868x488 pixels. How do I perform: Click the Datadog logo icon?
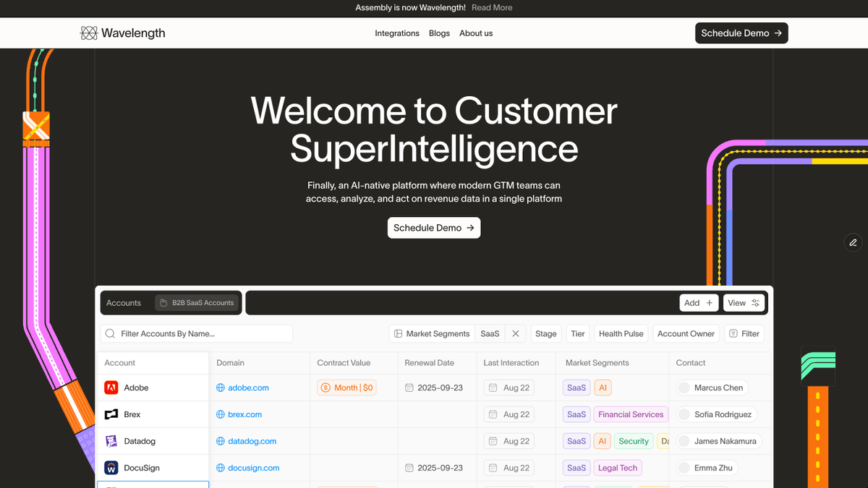pyautogui.click(x=111, y=442)
